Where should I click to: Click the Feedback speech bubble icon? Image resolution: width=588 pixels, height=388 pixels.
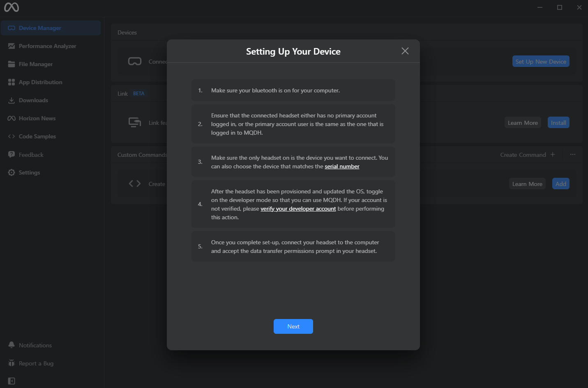(12, 154)
